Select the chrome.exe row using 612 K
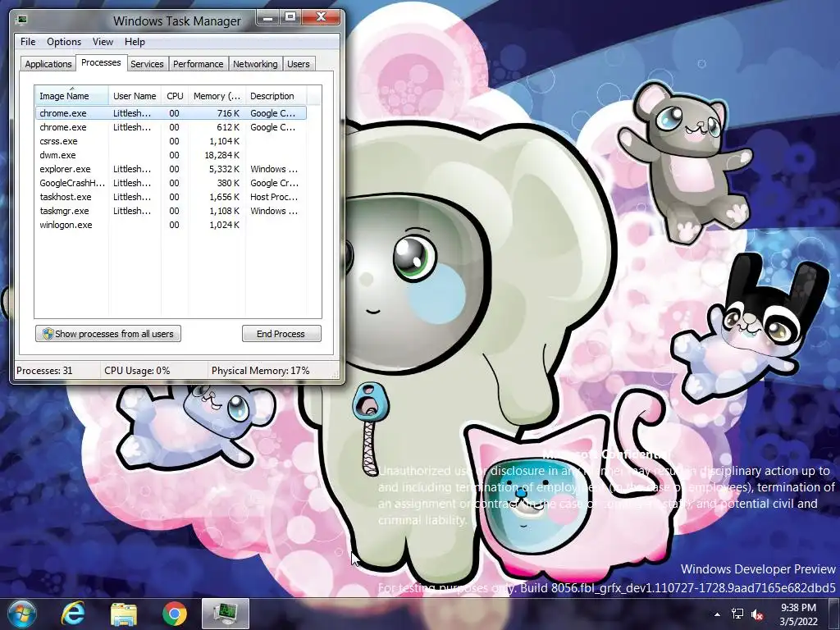Image resolution: width=840 pixels, height=630 pixels. (171, 127)
